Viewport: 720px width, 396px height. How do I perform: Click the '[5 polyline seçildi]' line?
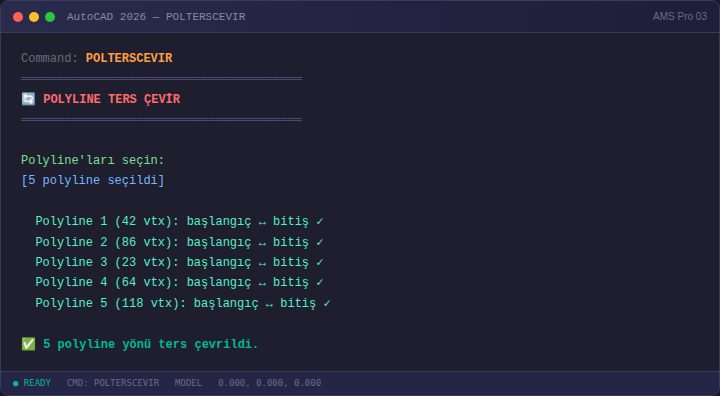pyautogui.click(x=93, y=180)
